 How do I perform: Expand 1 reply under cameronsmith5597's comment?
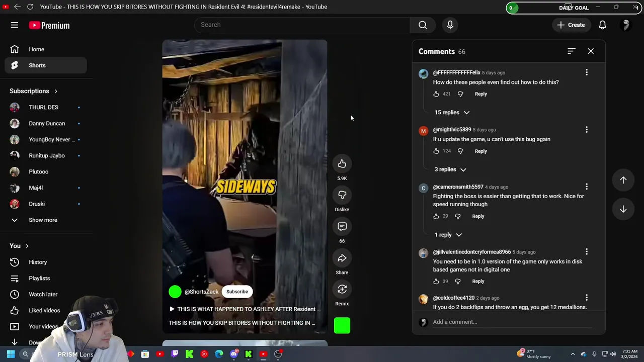click(x=448, y=235)
